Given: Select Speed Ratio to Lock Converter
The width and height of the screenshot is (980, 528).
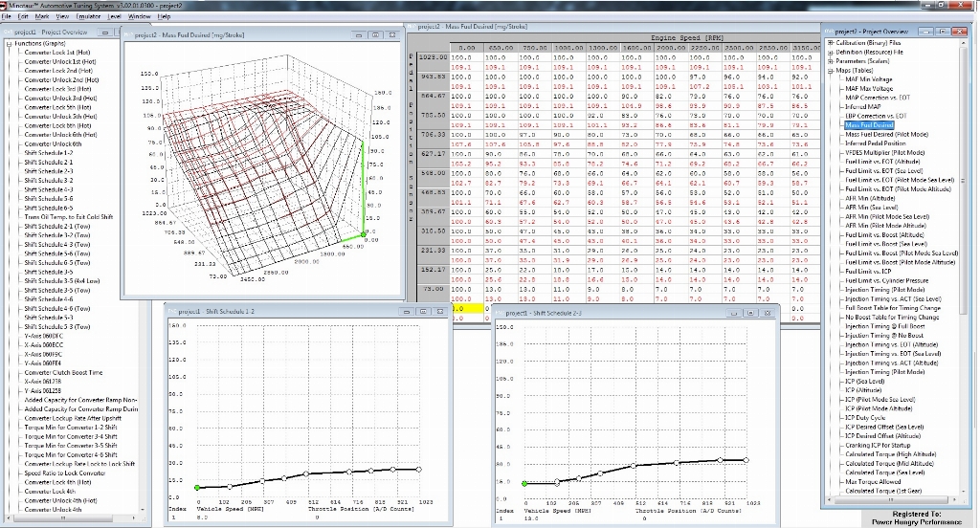Looking at the screenshot, I should pos(65,473).
